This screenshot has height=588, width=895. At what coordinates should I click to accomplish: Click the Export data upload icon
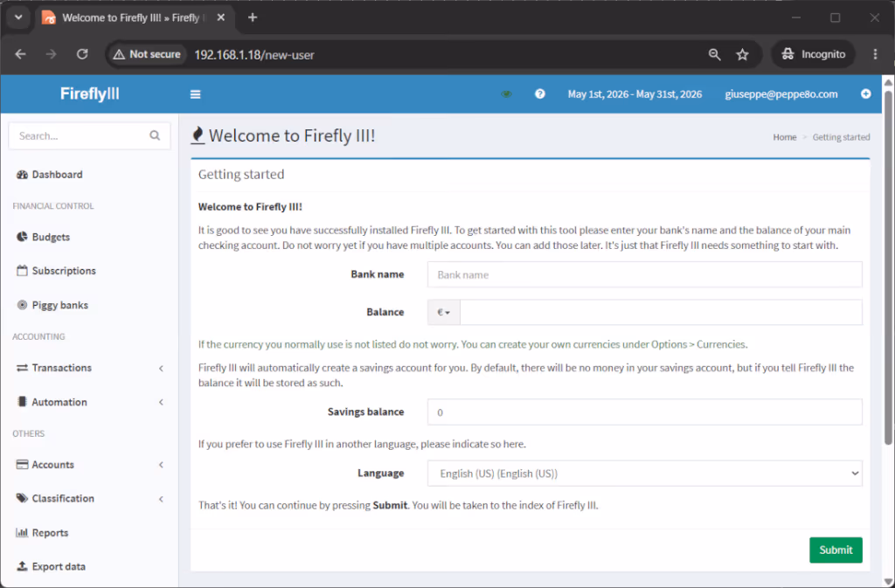click(22, 566)
